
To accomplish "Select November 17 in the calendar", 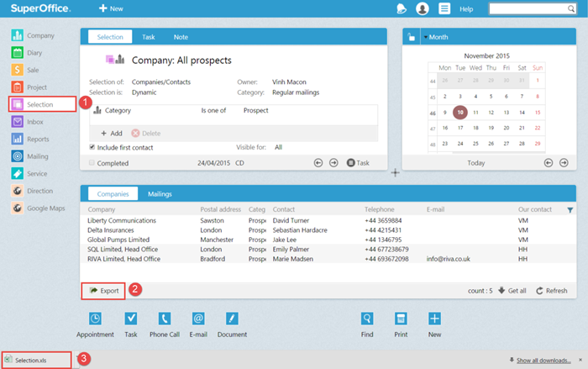I will click(460, 128).
